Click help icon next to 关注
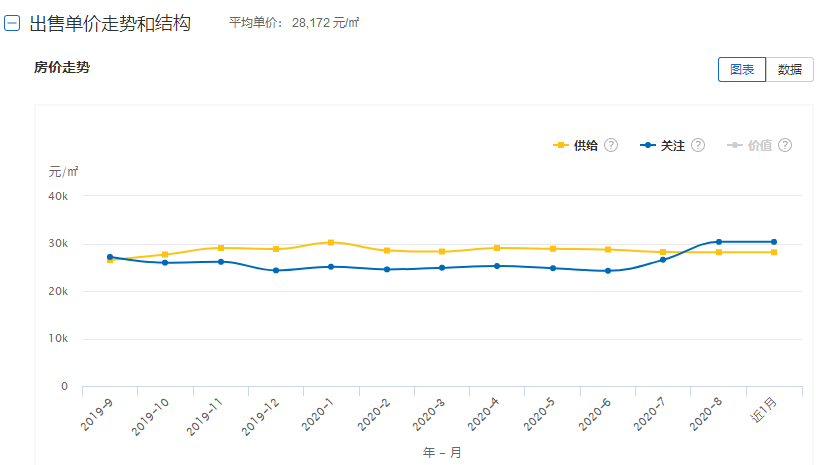 click(x=698, y=146)
